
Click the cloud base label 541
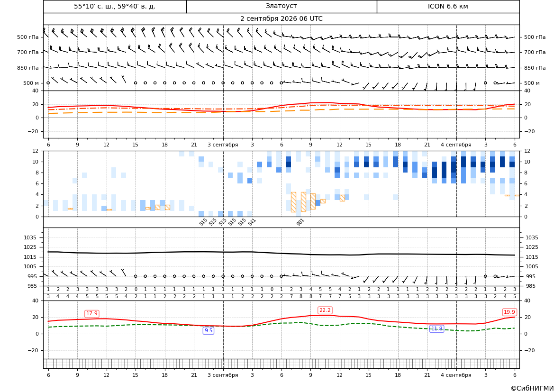pyautogui.click(x=252, y=222)
